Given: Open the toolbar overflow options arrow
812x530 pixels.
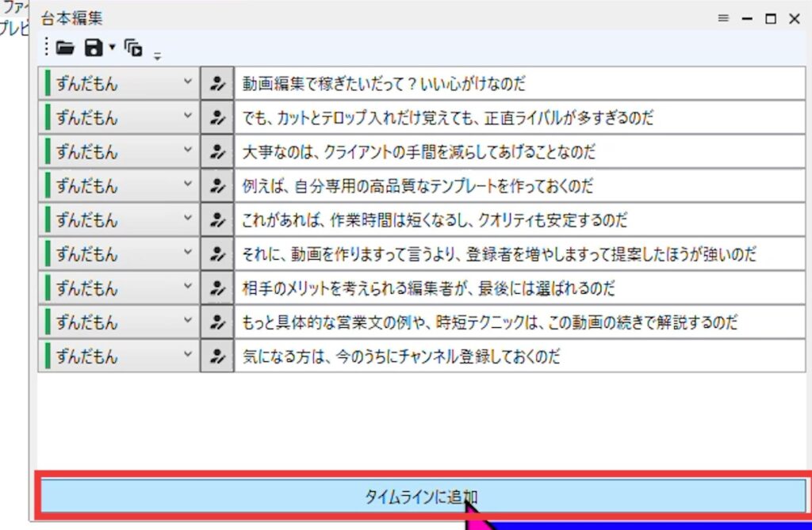Looking at the screenshot, I should 157,55.
